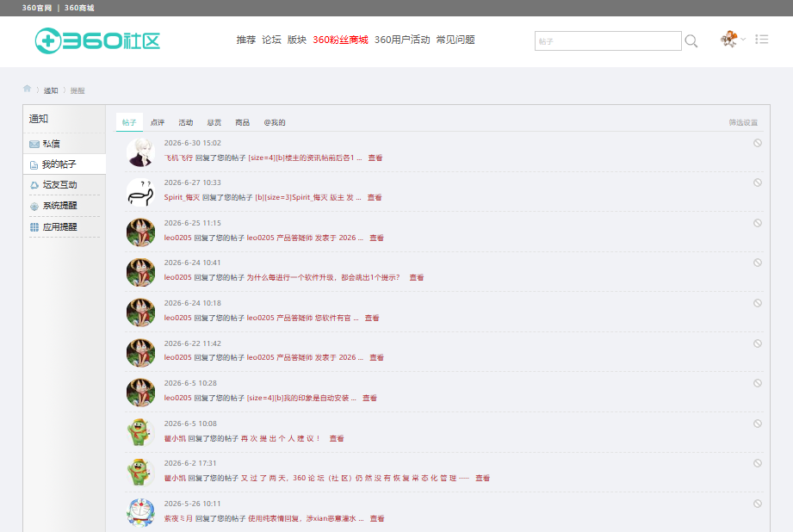The width and height of the screenshot is (793, 532).
Task: Click 通知 in the breadcrumb
Action: 51,90
